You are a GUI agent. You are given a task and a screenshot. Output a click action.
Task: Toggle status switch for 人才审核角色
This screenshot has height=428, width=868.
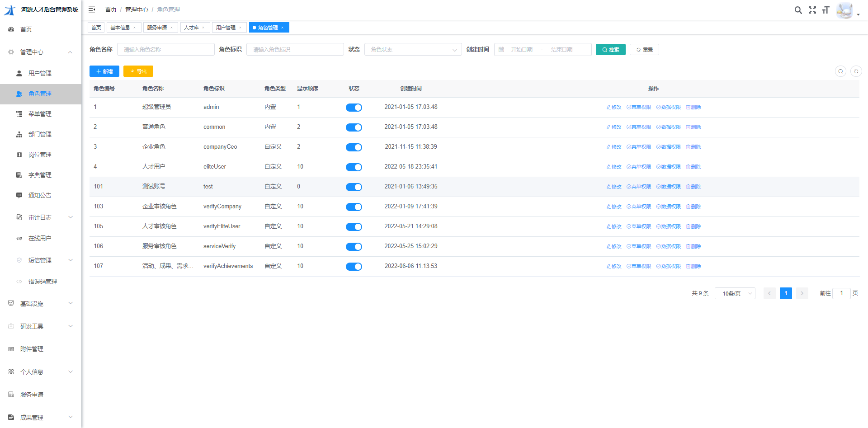pyautogui.click(x=354, y=227)
